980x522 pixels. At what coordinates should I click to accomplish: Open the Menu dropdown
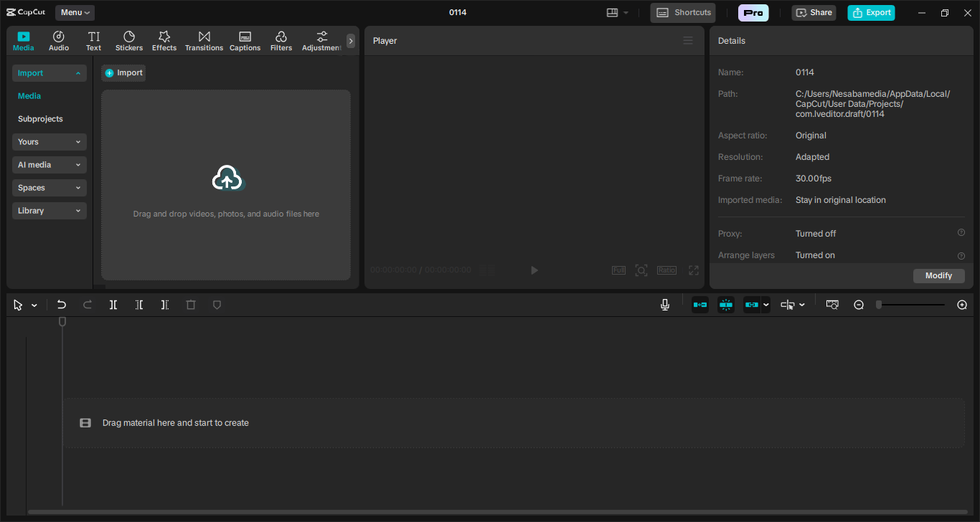coord(75,12)
